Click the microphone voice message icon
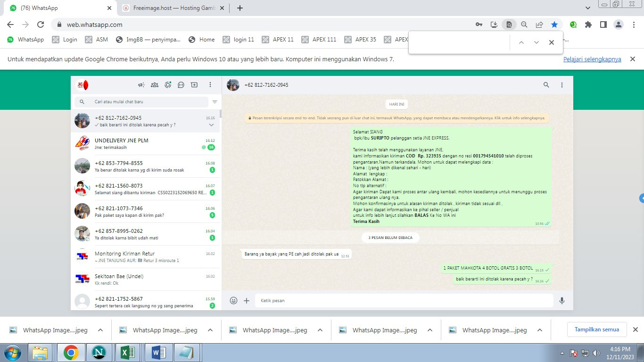 [562, 300]
